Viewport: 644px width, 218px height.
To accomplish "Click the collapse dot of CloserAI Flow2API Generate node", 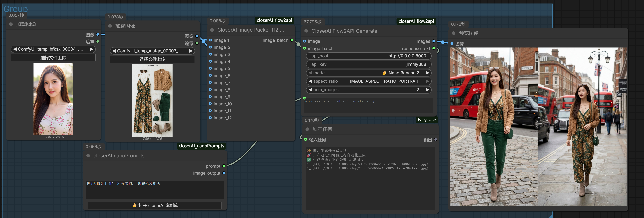I will (x=306, y=31).
